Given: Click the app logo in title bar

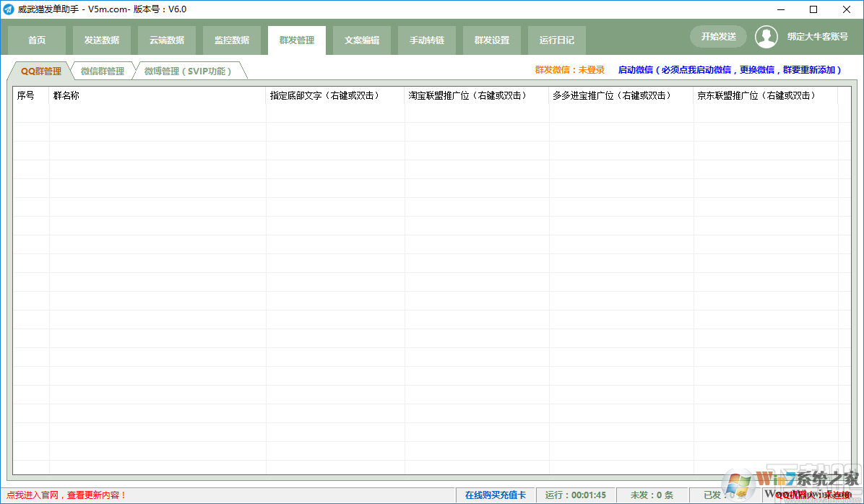Looking at the screenshot, I should (9, 9).
